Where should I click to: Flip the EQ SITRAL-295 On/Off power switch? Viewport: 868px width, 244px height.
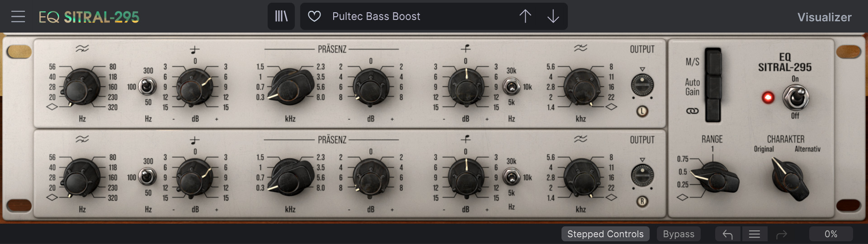pos(796,97)
